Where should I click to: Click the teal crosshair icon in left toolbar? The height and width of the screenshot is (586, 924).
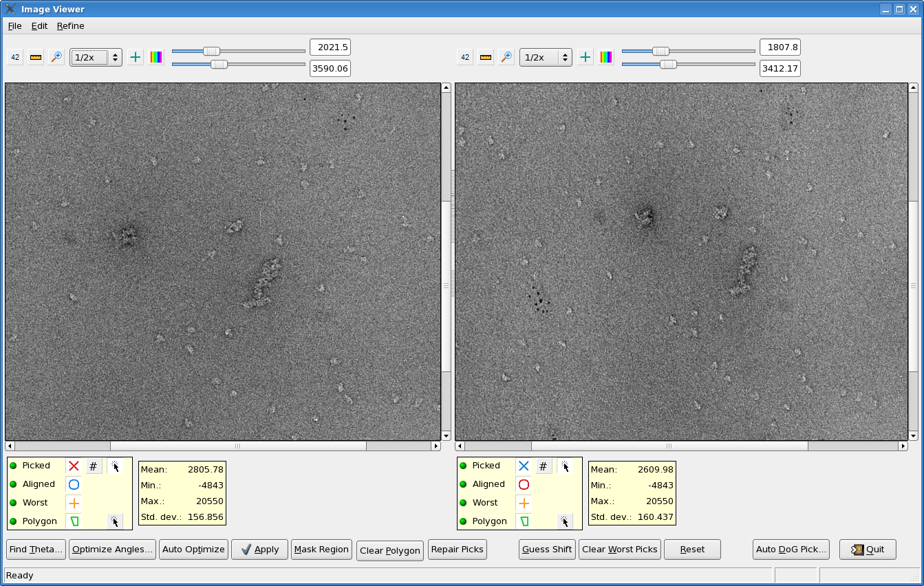(x=136, y=57)
